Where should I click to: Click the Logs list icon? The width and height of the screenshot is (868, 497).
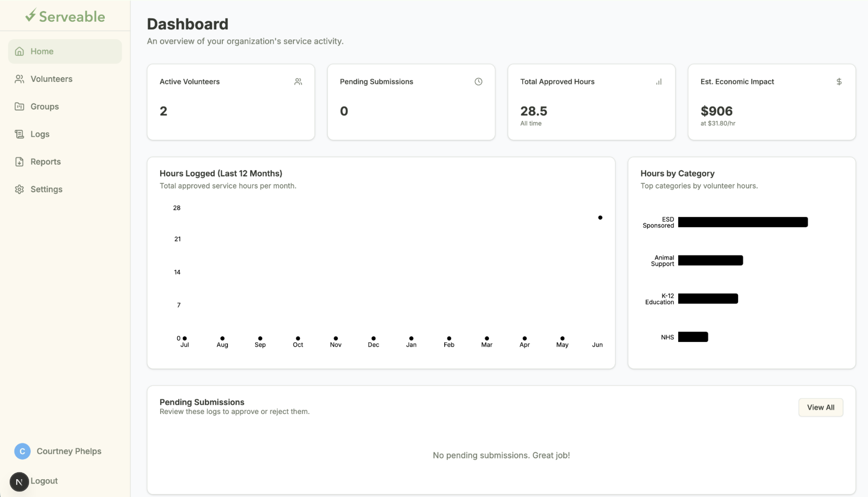[19, 134]
